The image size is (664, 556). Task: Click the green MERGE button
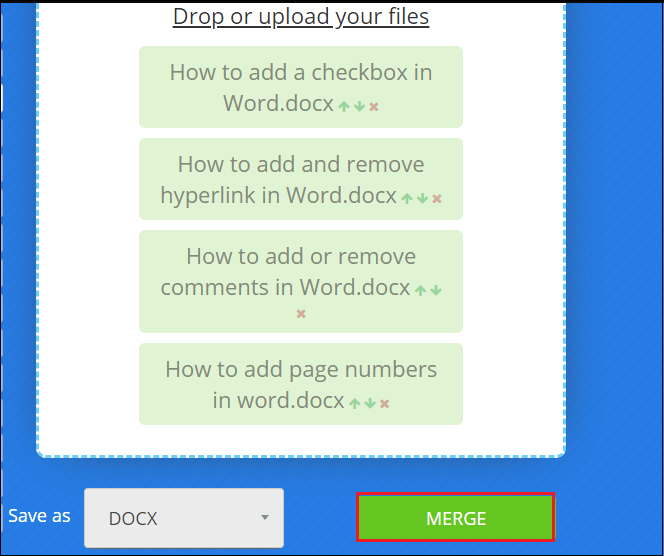coord(456,517)
